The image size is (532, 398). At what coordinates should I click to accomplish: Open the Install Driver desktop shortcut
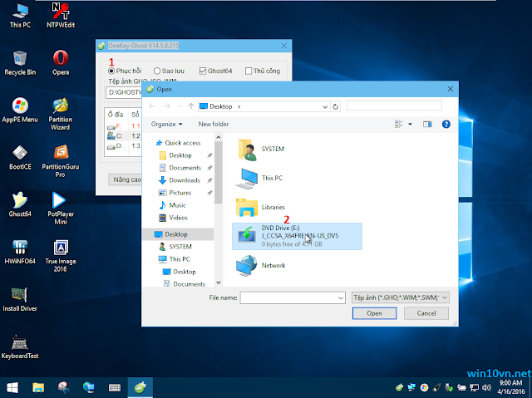[x=20, y=299]
